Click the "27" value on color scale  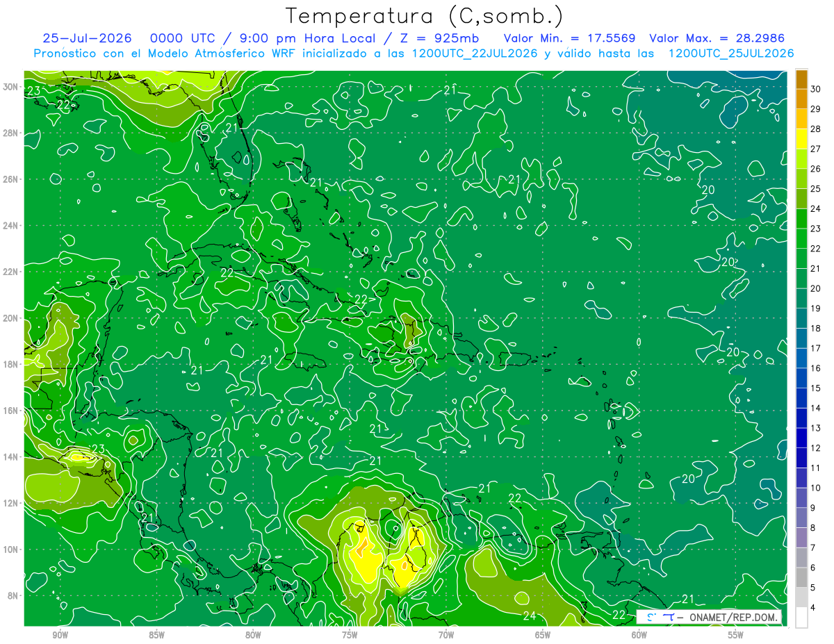pyautogui.click(x=816, y=149)
